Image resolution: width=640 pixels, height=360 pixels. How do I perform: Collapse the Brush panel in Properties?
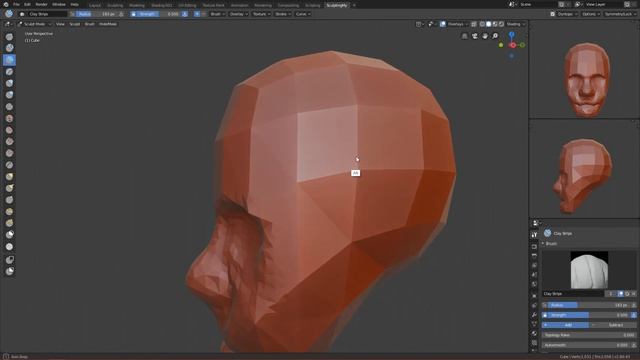[550, 244]
